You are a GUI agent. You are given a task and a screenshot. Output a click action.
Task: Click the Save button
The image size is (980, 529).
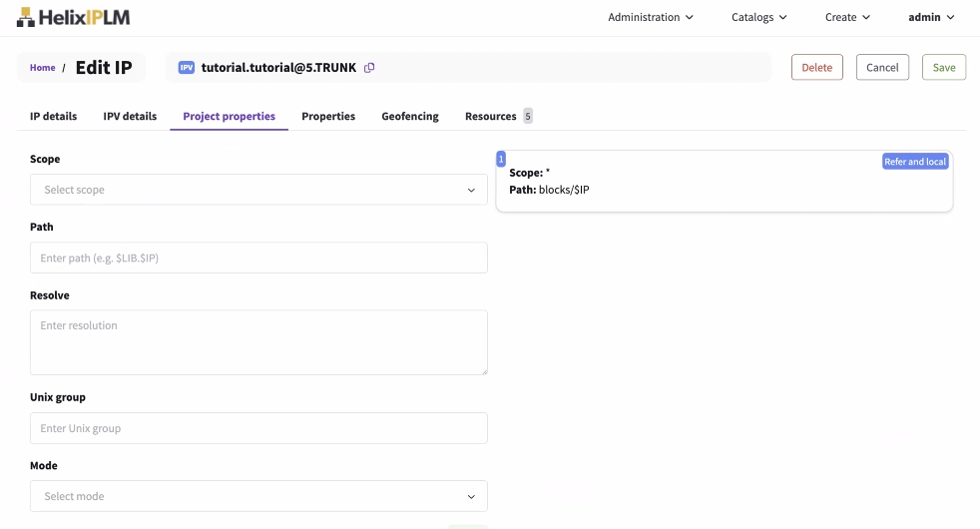943,68
